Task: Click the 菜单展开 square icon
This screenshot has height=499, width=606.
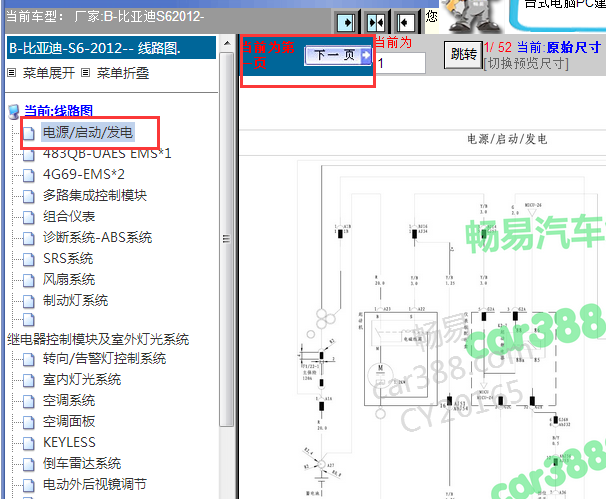Action: point(12,73)
